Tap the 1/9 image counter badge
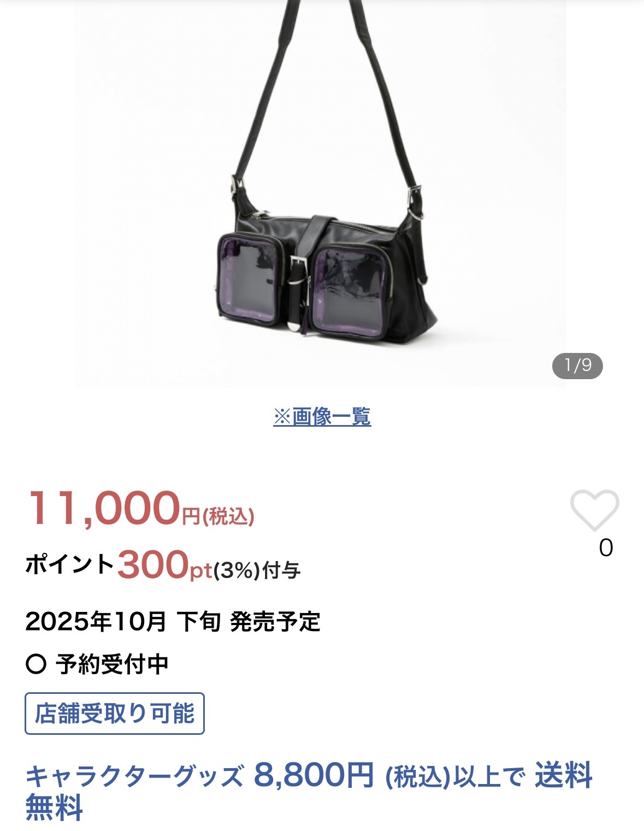This screenshot has height=831, width=644. coord(577,366)
